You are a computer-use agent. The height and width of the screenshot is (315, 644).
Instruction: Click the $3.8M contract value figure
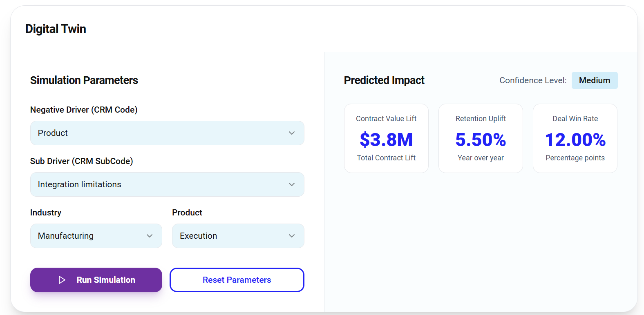click(386, 140)
